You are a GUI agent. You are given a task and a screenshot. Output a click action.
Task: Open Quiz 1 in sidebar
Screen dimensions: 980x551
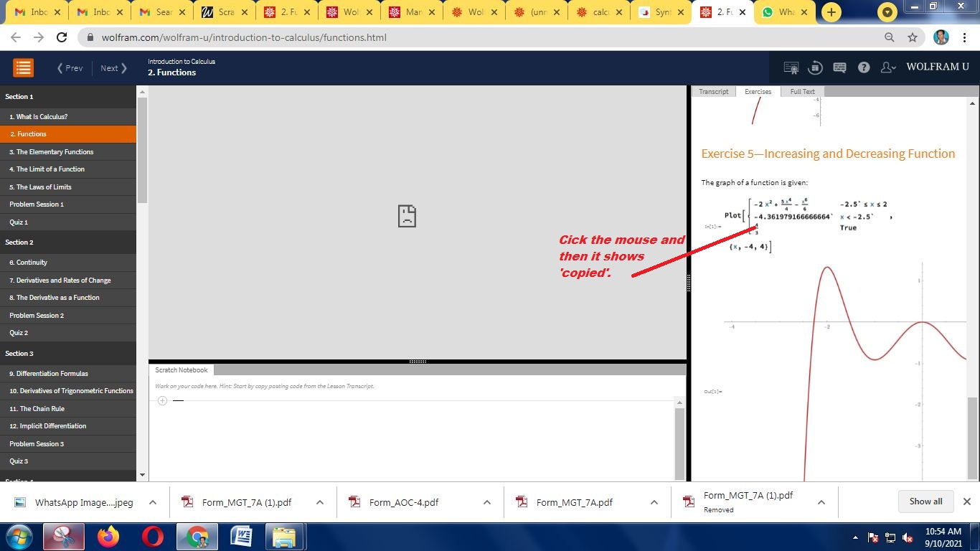coord(68,222)
